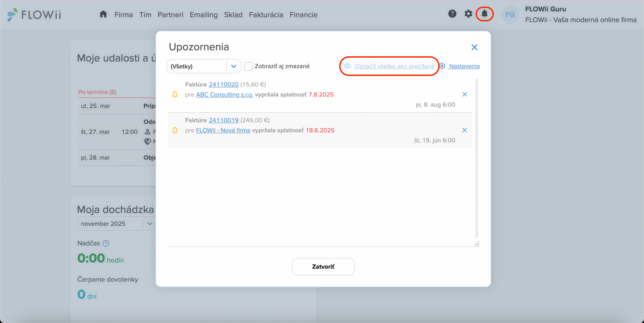
Task: Enable 'Zobraziť aj zmazané' checkbox
Action: click(x=249, y=66)
